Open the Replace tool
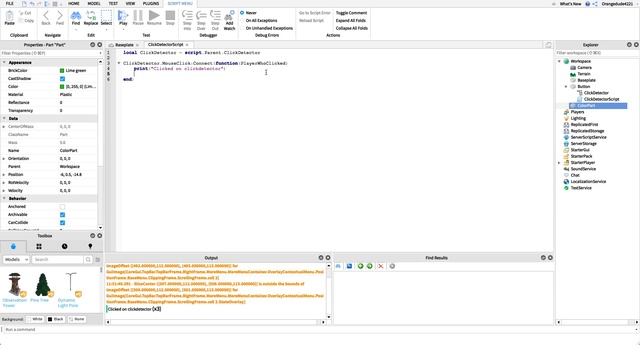Screen dimensions: 640x360 (91, 18)
